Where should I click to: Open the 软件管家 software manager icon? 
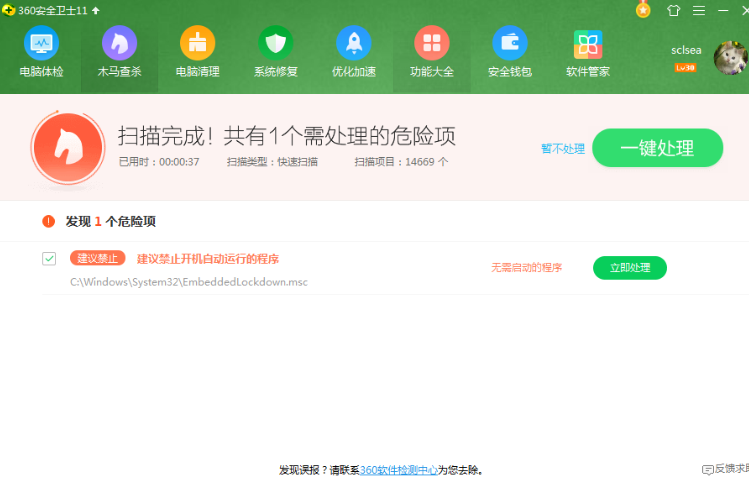[x=588, y=44]
